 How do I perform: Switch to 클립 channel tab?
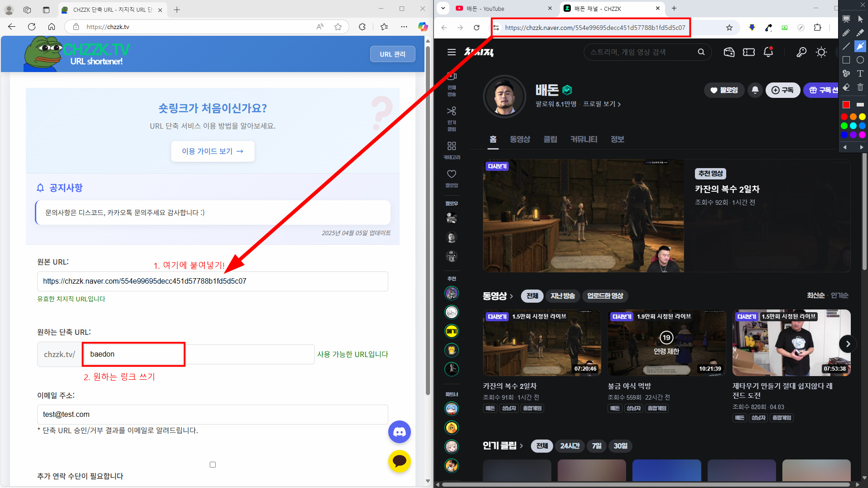pyautogui.click(x=550, y=140)
